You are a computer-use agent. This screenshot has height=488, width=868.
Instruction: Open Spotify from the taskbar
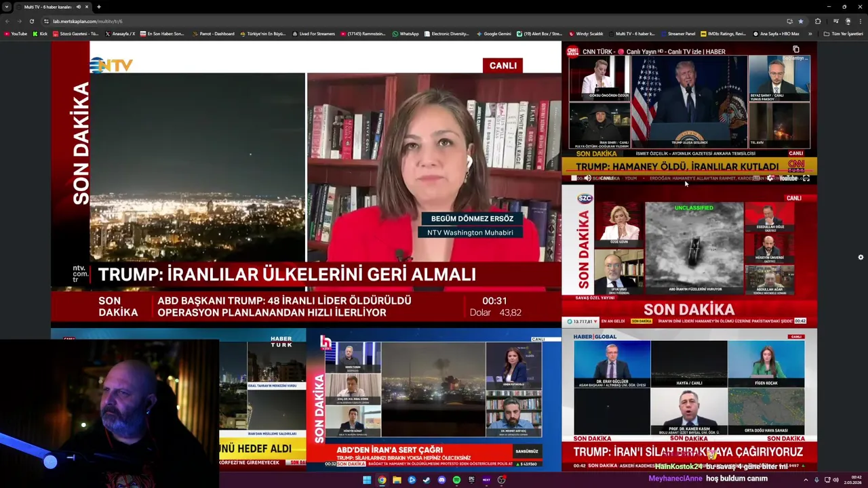(456, 480)
